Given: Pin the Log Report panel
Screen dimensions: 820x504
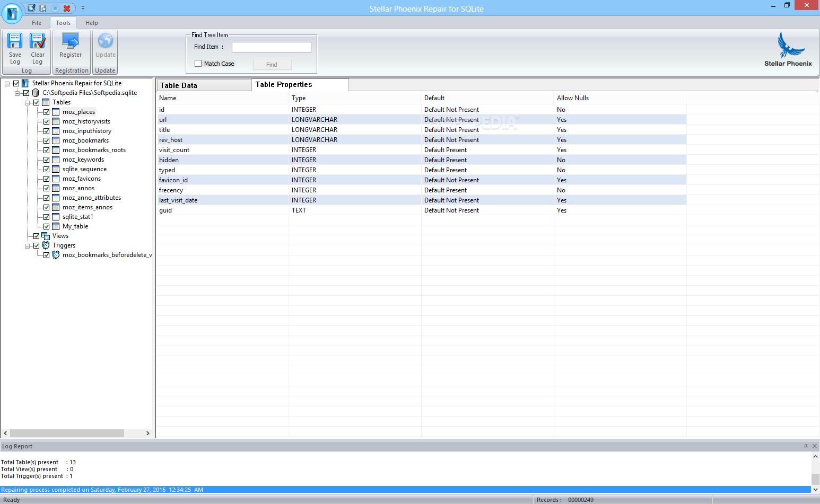Looking at the screenshot, I should 806,446.
